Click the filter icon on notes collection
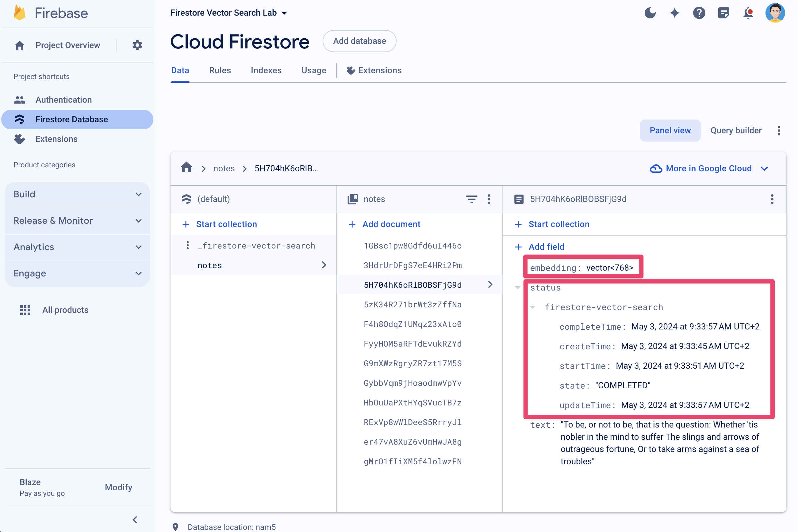This screenshot has height=532, width=798. pos(472,199)
